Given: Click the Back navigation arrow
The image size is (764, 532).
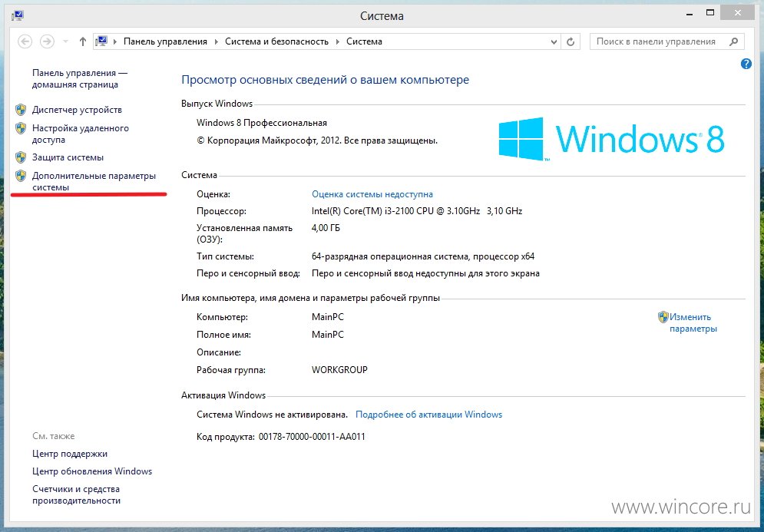Looking at the screenshot, I should tap(25, 42).
